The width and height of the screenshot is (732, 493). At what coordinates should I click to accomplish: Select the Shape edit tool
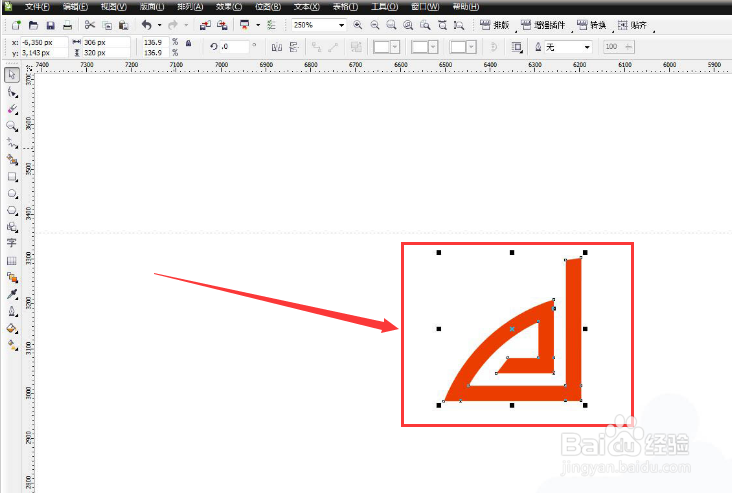coord(12,92)
